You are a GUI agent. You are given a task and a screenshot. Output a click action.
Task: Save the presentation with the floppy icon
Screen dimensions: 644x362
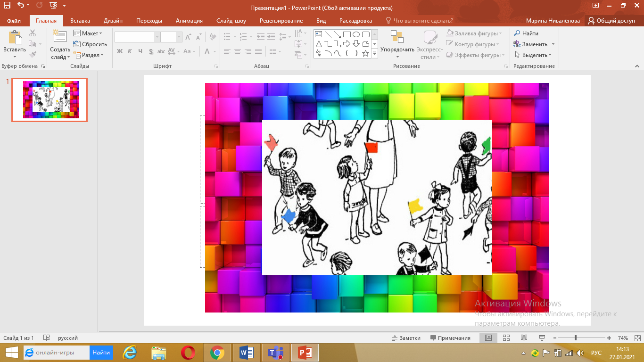tap(7, 6)
